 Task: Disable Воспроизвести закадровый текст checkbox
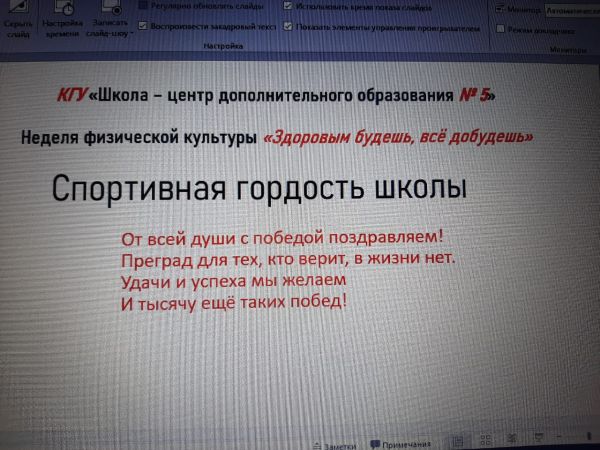point(143,26)
